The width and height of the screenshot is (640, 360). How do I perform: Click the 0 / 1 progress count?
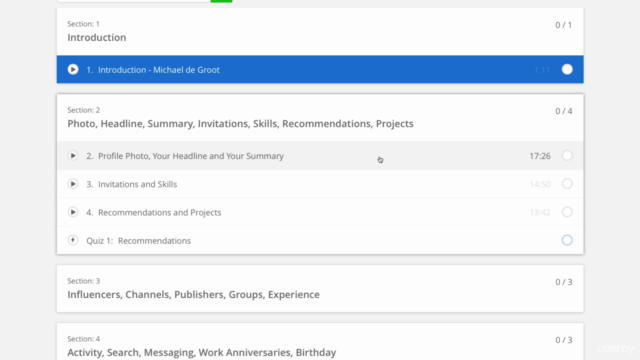coord(564,25)
